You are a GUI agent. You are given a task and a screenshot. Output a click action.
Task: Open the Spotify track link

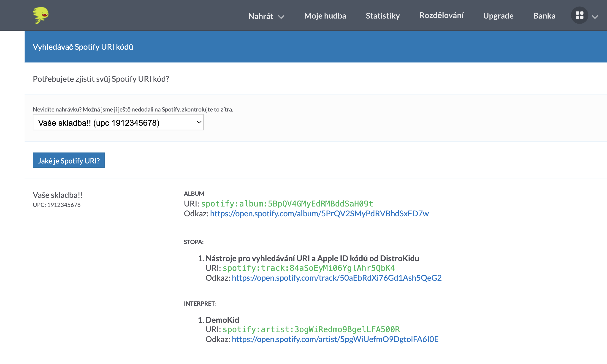coord(337,278)
